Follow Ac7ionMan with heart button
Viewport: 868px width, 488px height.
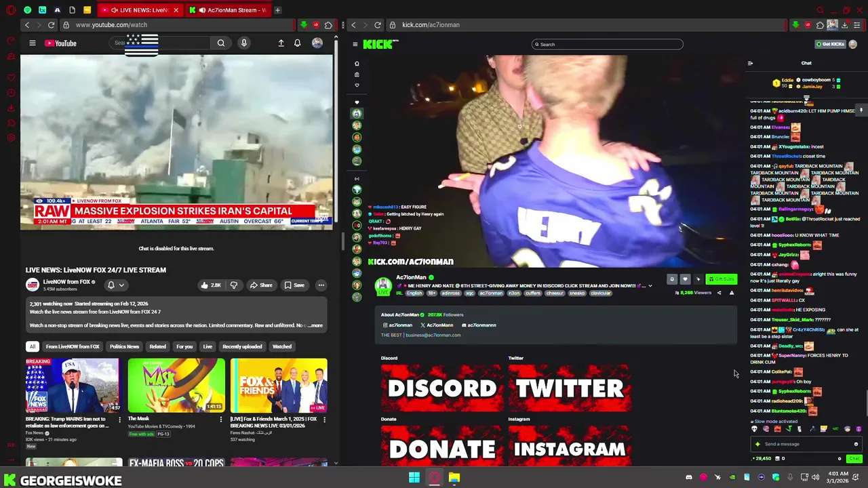coord(685,279)
